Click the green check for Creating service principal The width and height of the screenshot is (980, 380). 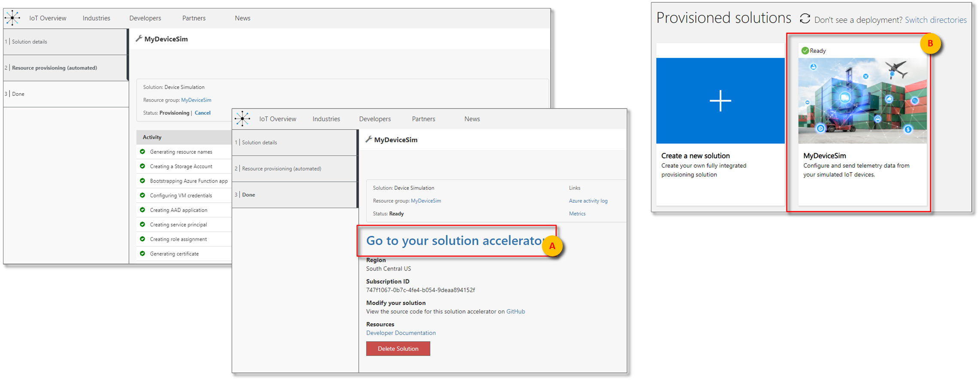tap(142, 225)
